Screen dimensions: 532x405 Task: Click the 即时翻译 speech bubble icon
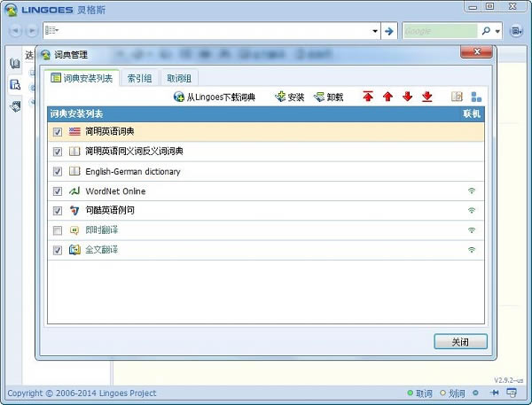pyautogui.click(x=74, y=230)
